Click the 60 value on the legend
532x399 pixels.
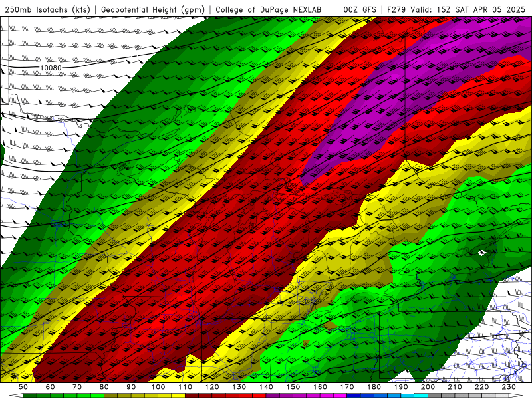(50, 387)
